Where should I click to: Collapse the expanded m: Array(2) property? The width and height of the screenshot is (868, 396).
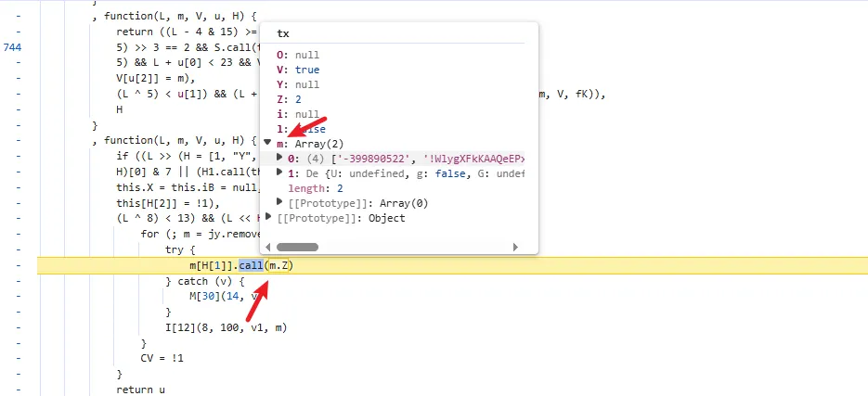pyautogui.click(x=268, y=144)
